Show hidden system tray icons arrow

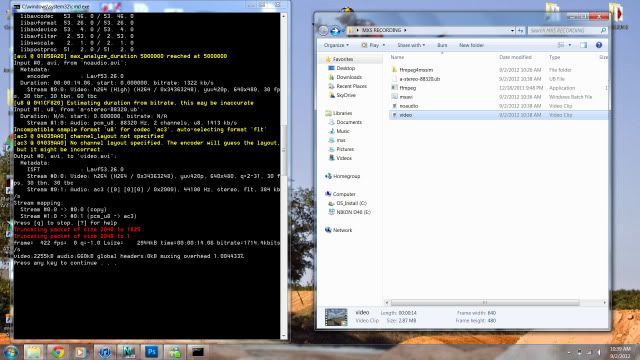coord(569,352)
